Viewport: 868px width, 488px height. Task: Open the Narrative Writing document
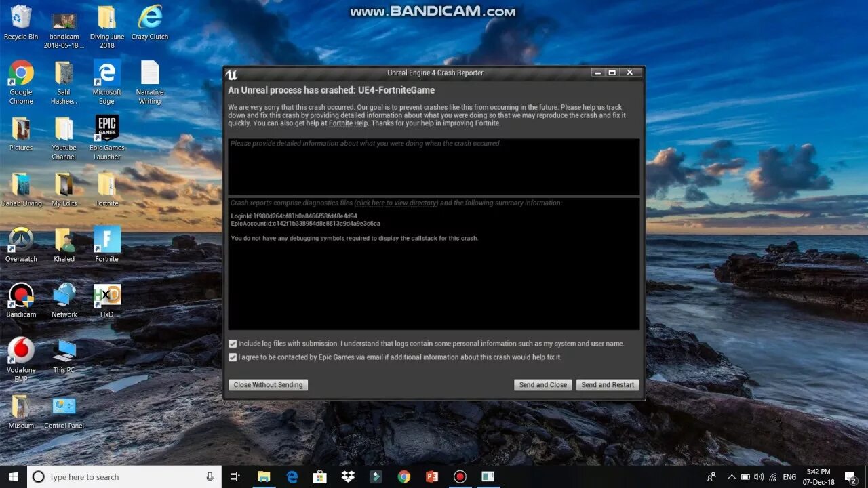(x=149, y=83)
